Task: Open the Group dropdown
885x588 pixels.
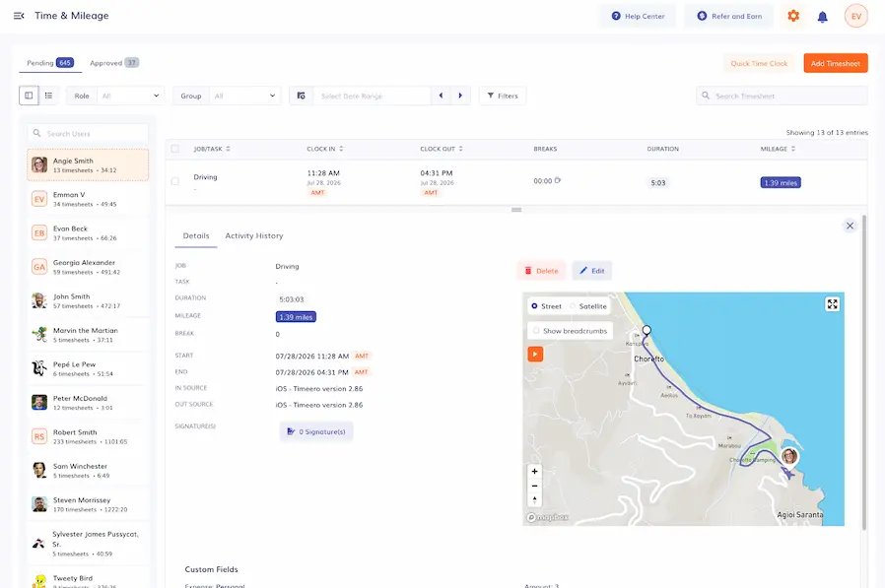Action: (x=244, y=96)
